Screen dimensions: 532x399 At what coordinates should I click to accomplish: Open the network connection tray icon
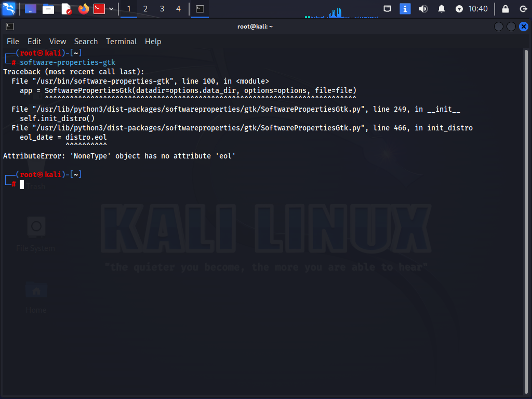(x=387, y=9)
